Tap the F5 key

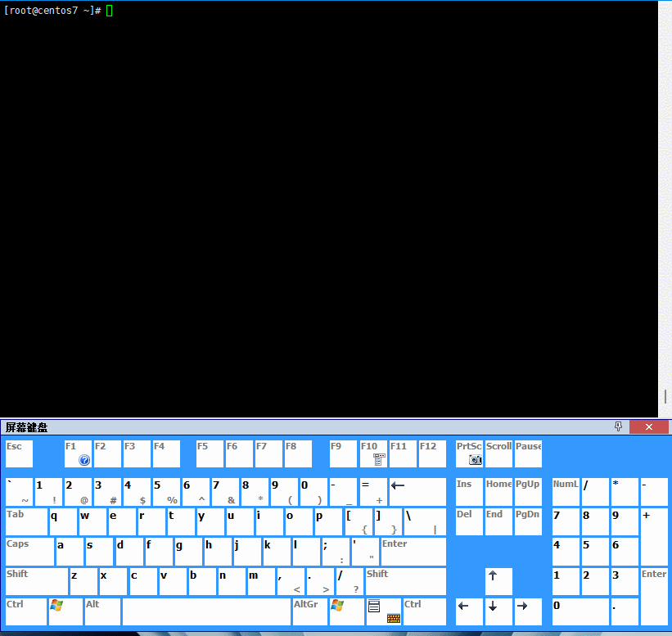[210, 453]
